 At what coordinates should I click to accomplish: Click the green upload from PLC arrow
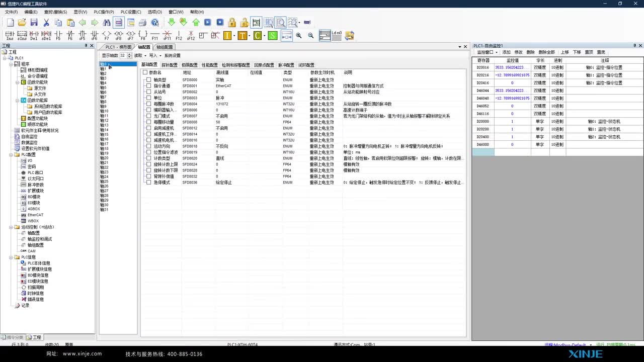(195, 22)
